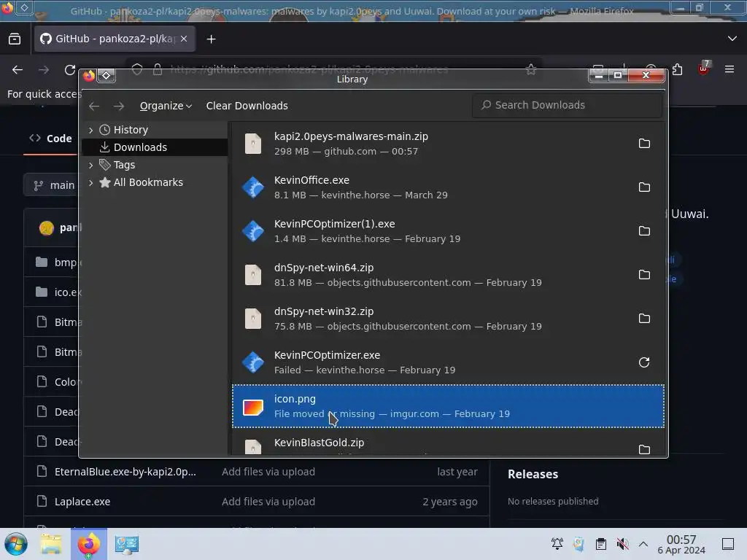Open EternalBlue.exe-by-kapi2.0p... file link

tap(125, 472)
